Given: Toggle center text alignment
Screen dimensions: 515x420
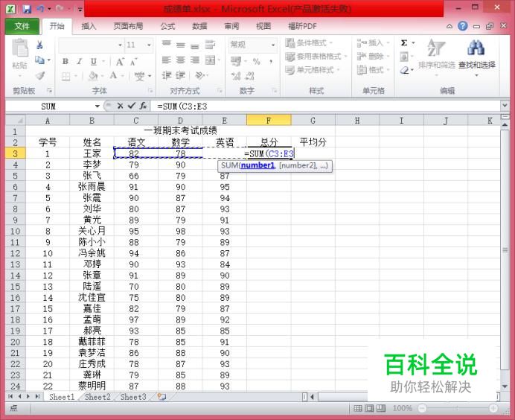Looking at the screenshot, I should (x=180, y=60).
